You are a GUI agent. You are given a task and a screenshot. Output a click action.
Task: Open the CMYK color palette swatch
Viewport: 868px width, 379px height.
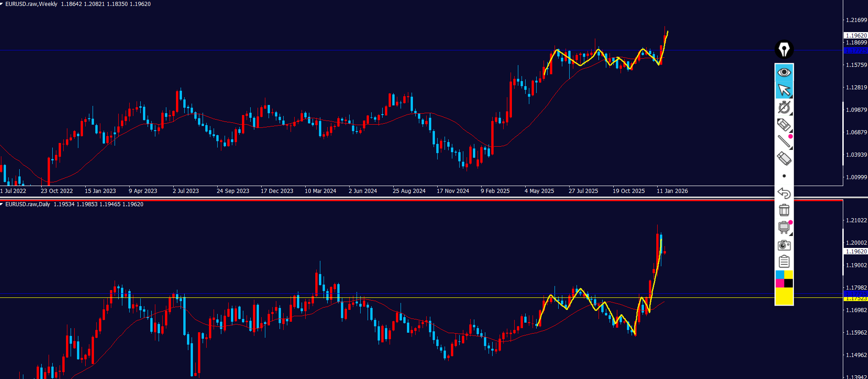[784, 279]
